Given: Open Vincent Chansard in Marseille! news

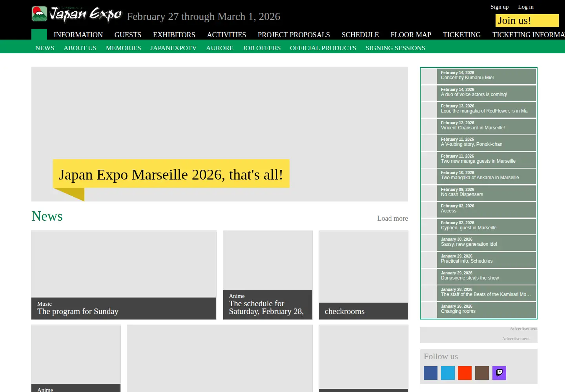Looking at the screenshot, I should (x=479, y=127).
